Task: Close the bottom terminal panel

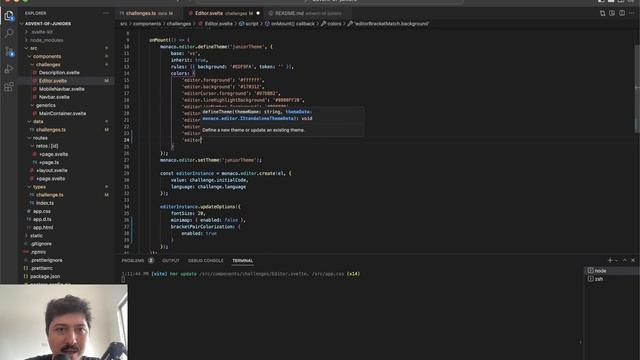Action: pos(633,260)
